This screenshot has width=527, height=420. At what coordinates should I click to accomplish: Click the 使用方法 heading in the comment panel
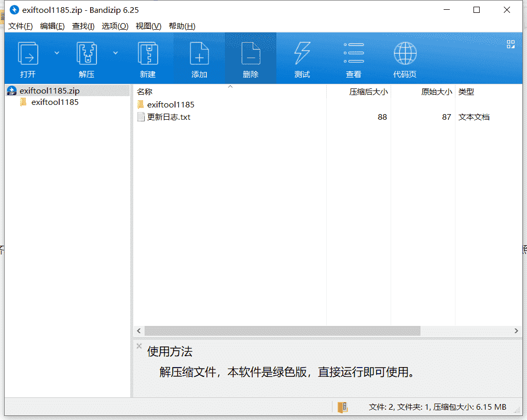[170, 352]
